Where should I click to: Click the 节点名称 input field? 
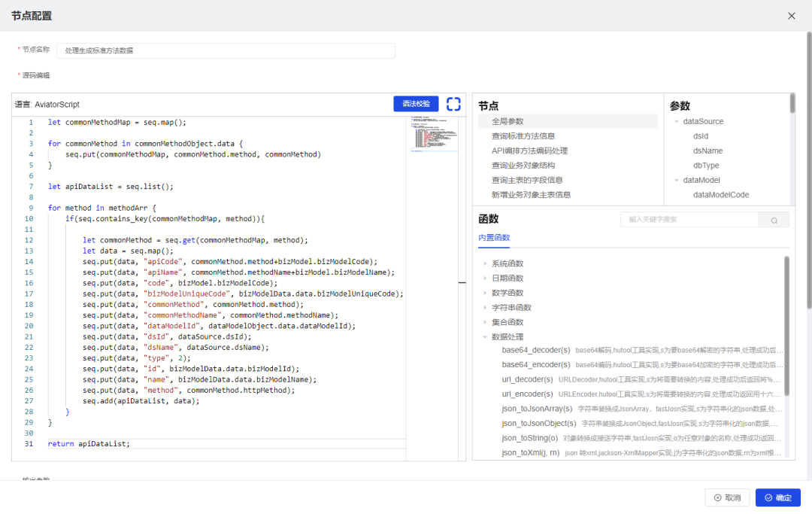point(226,50)
